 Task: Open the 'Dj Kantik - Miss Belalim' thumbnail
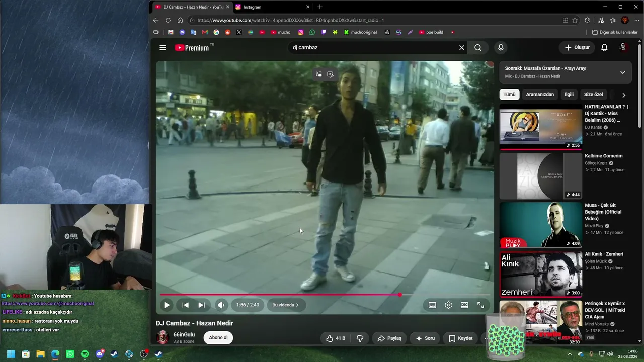click(x=541, y=126)
